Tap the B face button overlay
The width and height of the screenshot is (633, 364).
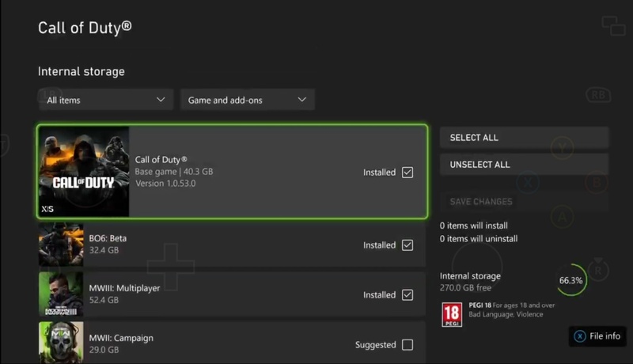click(x=597, y=183)
